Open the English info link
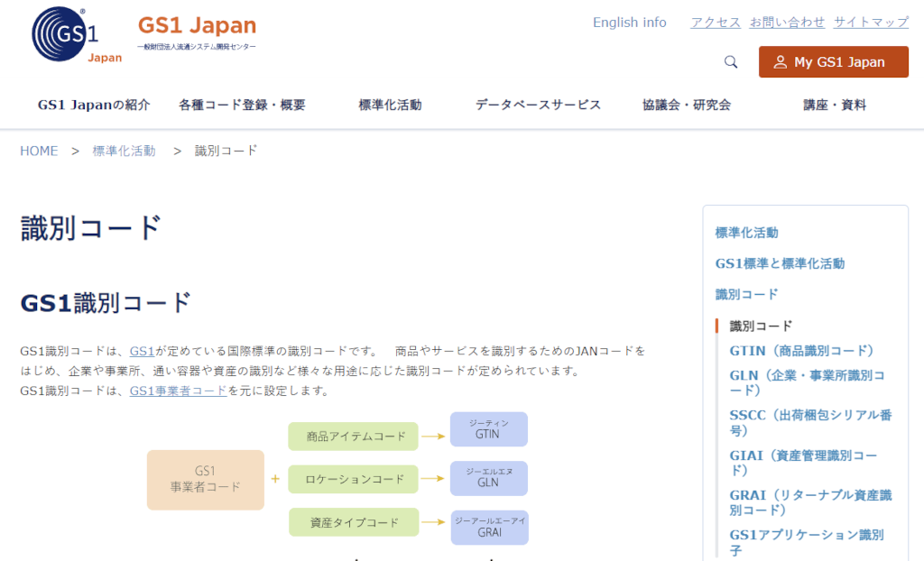 click(629, 23)
